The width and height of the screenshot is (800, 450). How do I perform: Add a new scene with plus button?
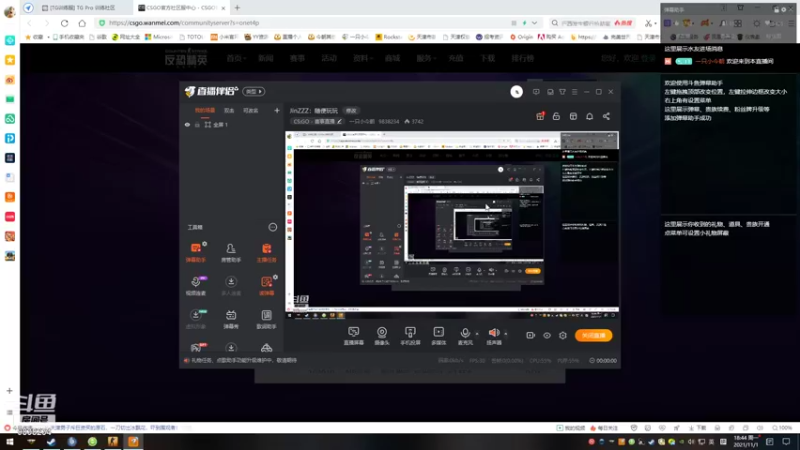pos(277,110)
